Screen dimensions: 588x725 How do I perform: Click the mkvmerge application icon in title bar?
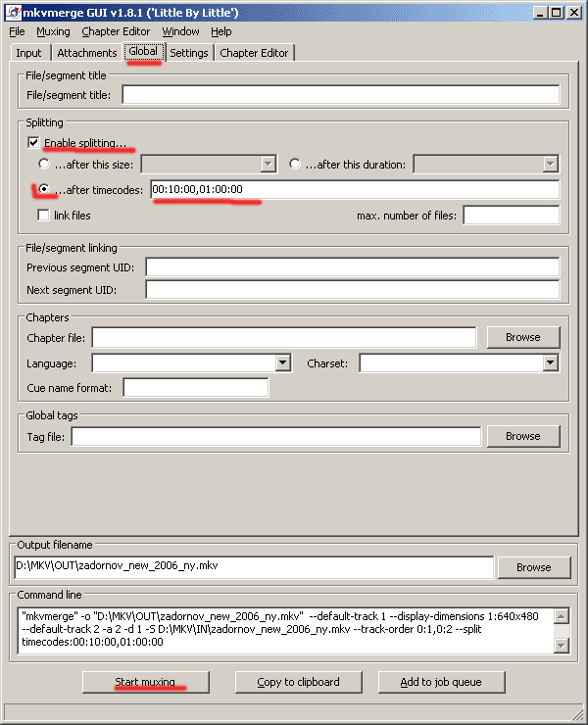point(14,13)
